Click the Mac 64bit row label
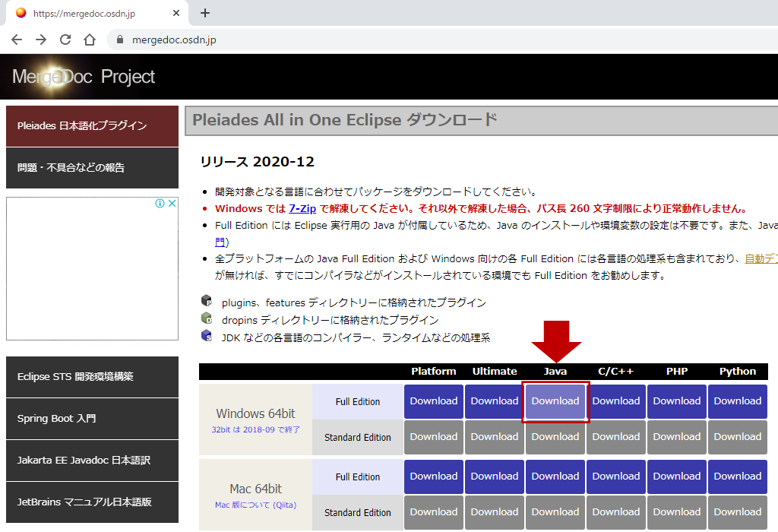The height and width of the screenshot is (532, 778). click(x=255, y=489)
